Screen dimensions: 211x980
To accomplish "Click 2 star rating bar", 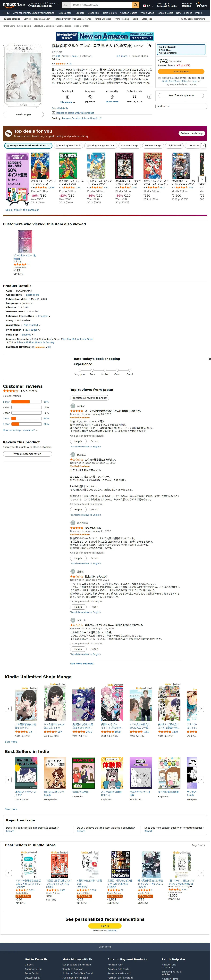I will point(26,418).
